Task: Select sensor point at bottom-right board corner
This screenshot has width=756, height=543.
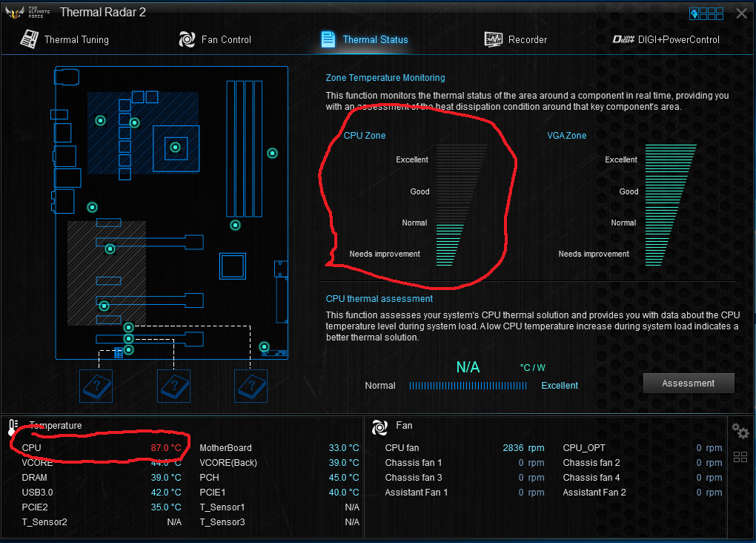Action: coord(264,346)
